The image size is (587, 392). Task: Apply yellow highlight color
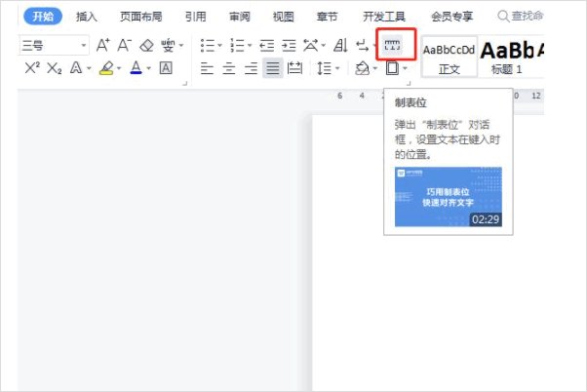point(106,68)
